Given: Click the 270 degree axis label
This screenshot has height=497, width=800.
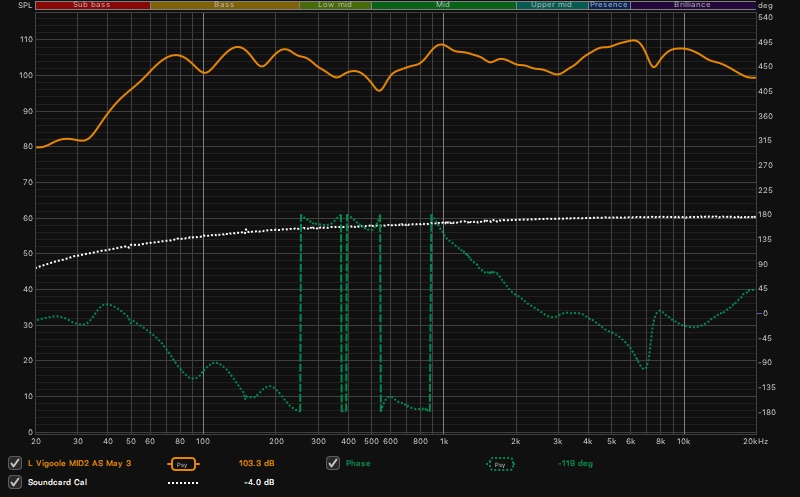Looking at the screenshot, I should coord(765,165).
